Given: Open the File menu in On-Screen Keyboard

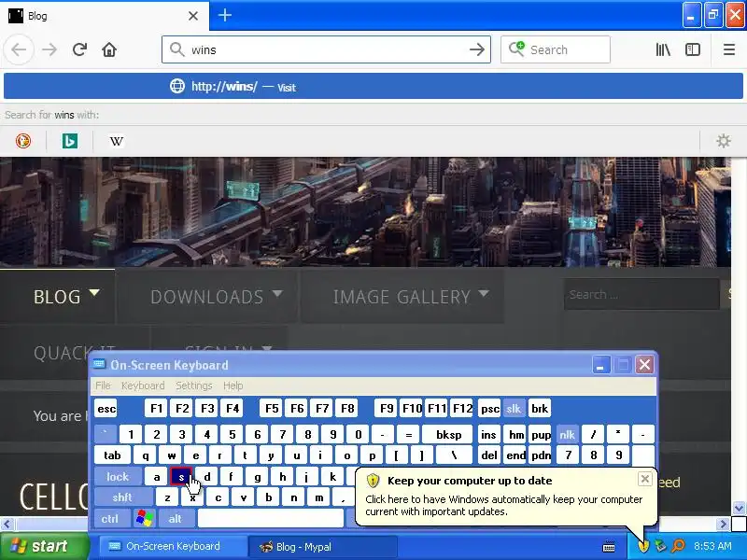Looking at the screenshot, I should tap(103, 385).
